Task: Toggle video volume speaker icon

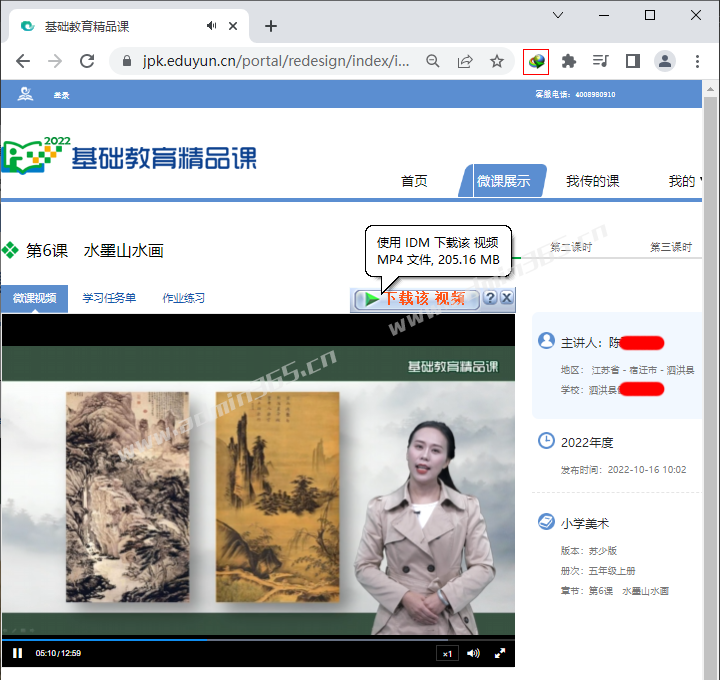Action: tap(473, 653)
